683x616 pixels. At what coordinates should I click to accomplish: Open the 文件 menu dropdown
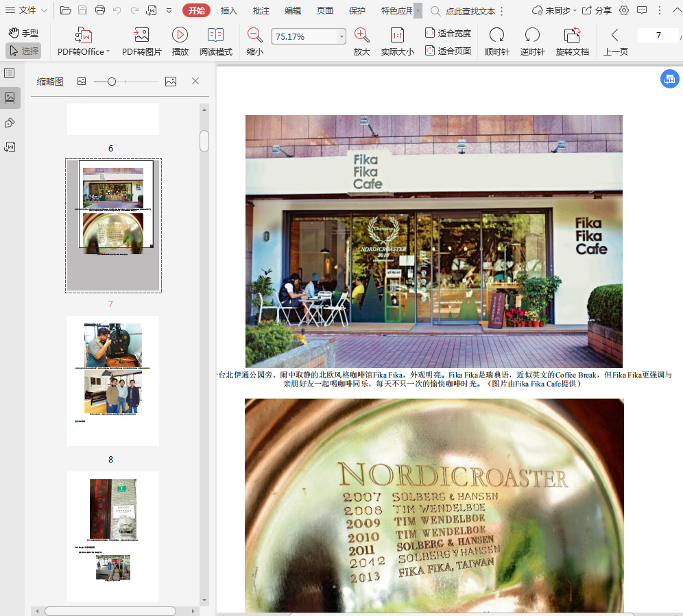coord(27,10)
